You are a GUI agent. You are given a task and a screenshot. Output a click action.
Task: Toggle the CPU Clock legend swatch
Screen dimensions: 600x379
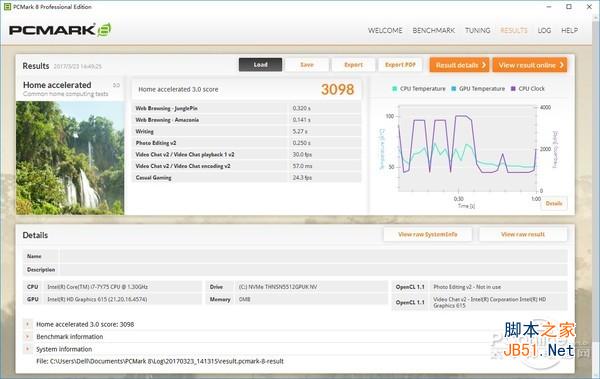tap(513, 89)
